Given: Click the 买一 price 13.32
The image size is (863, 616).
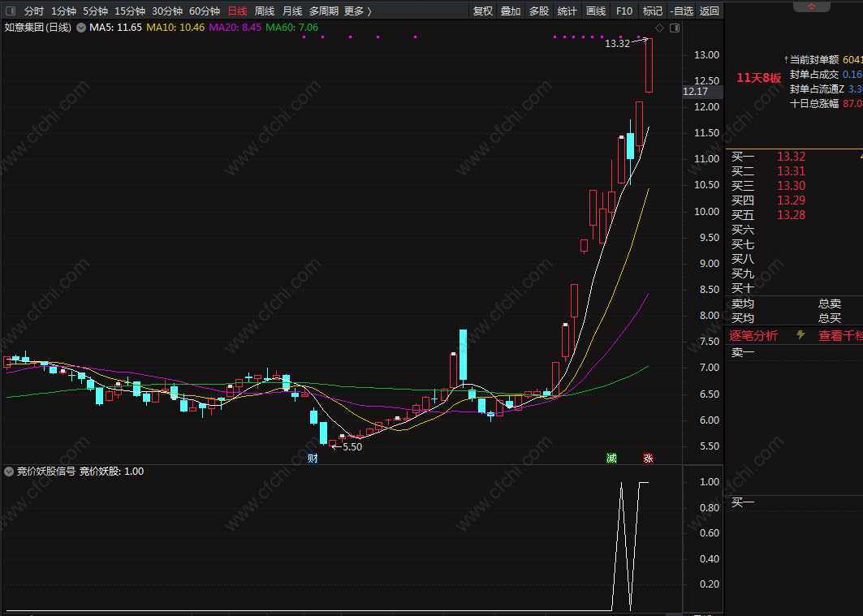Looking at the screenshot, I should pos(791,157).
